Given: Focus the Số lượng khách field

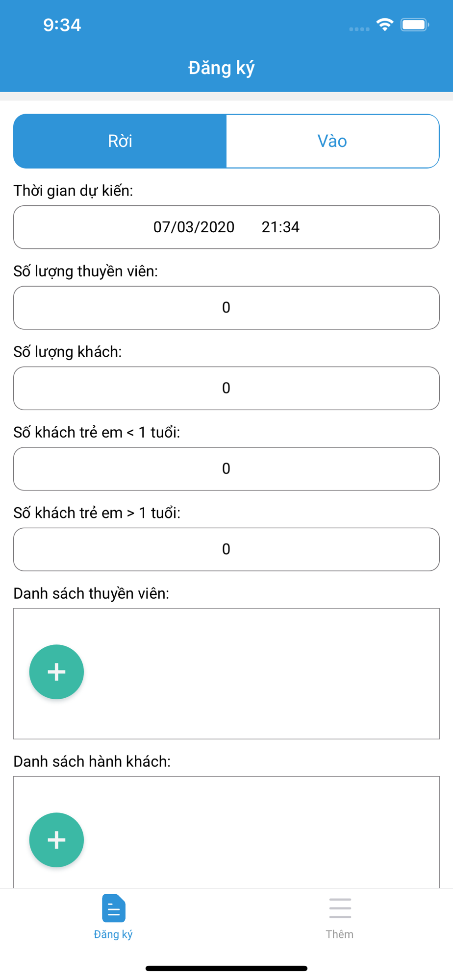Looking at the screenshot, I should tap(226, 388).
